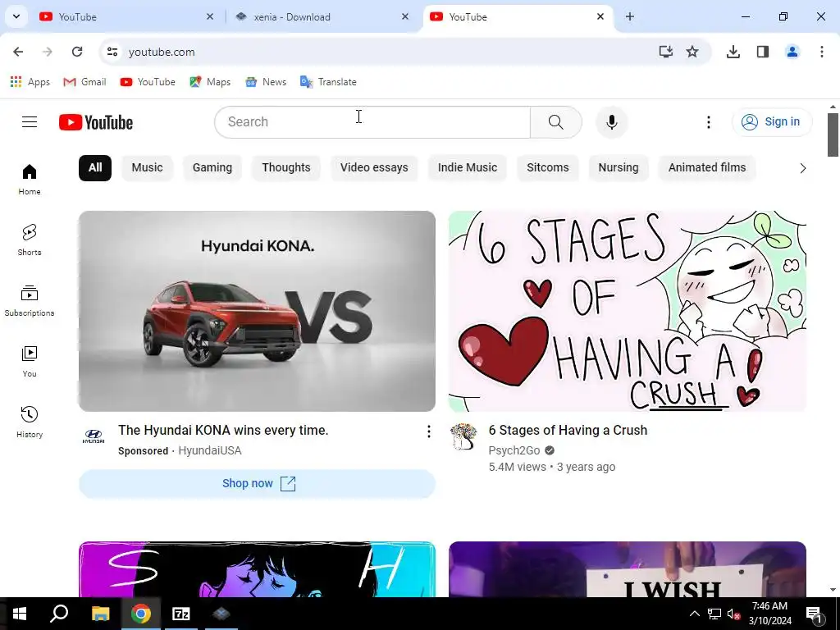The image size is (840, 630).
Task: Select the Music filter chip
Action: tap(147, 167)
